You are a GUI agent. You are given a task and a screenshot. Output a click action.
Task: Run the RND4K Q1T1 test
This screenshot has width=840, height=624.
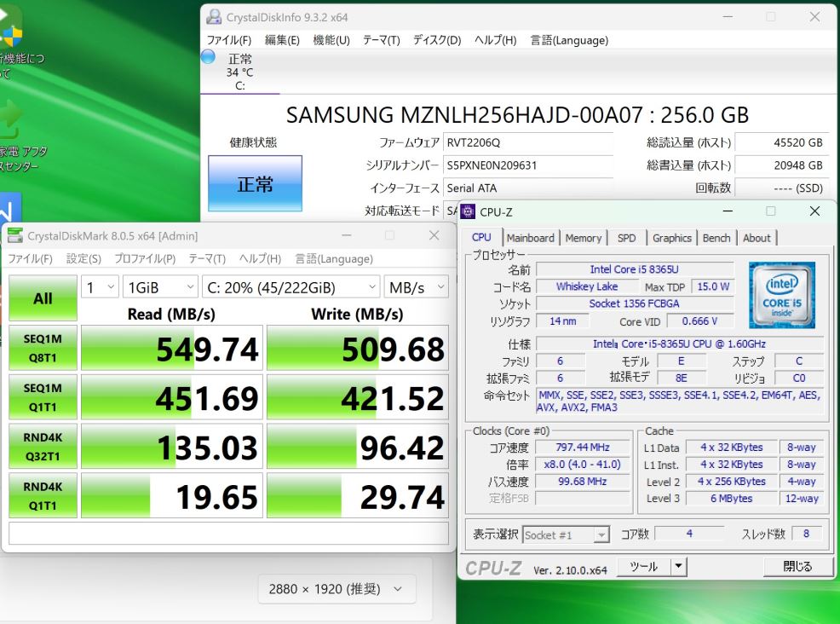pyautogui.click(x=43, y=496)
